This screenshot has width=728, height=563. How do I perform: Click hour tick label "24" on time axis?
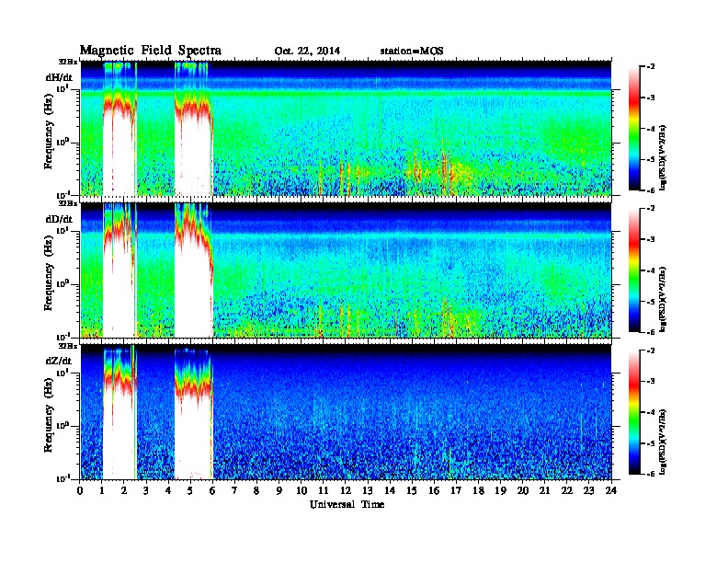[x=611, y=491]
